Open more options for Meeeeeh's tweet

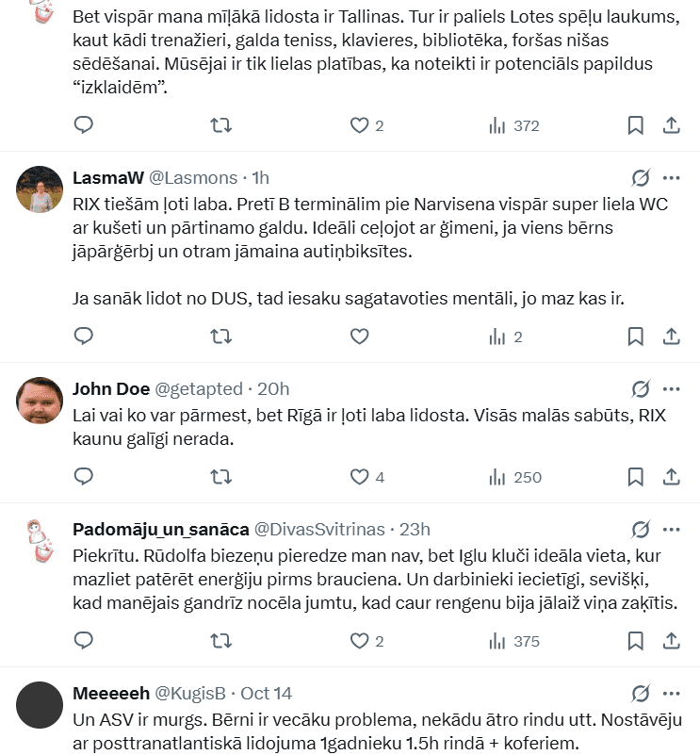tap(672, 694)
